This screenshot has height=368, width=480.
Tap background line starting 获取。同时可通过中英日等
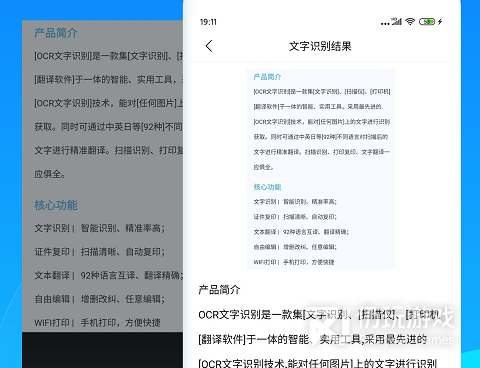108,127
